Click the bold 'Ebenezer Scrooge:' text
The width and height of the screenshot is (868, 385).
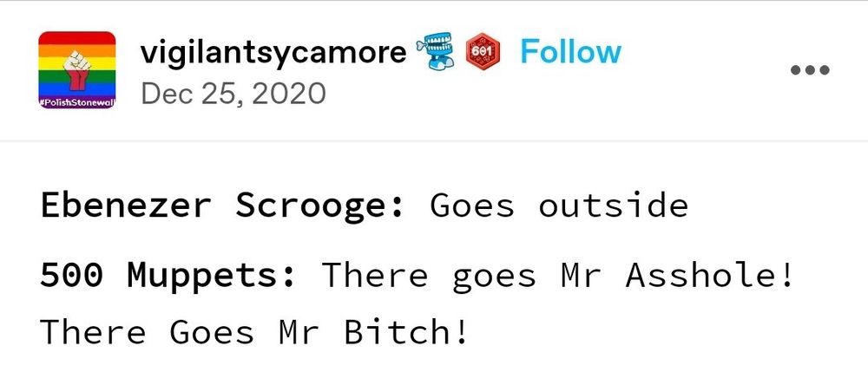pyautogui.click(x=222, y=206)
